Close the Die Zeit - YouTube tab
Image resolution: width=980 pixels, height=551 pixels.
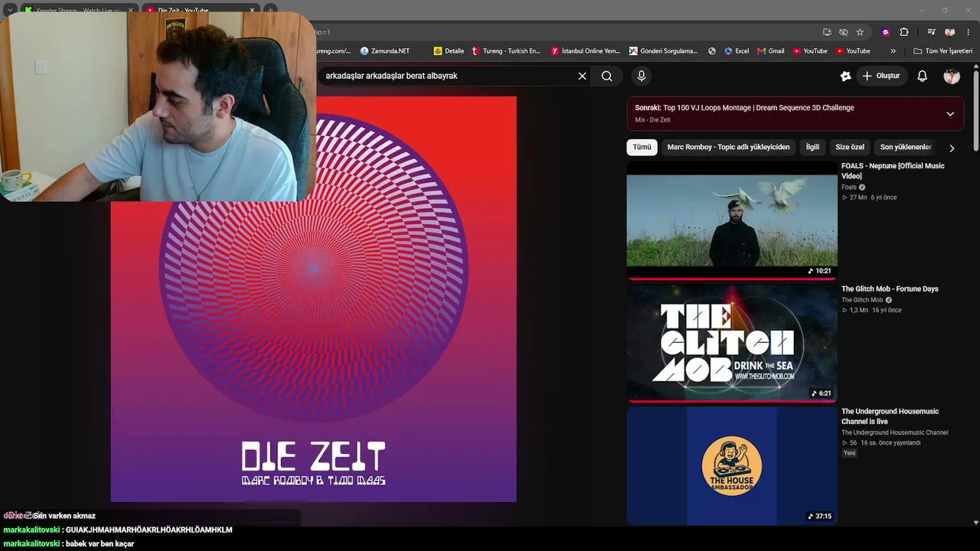(x=252, y=10)
